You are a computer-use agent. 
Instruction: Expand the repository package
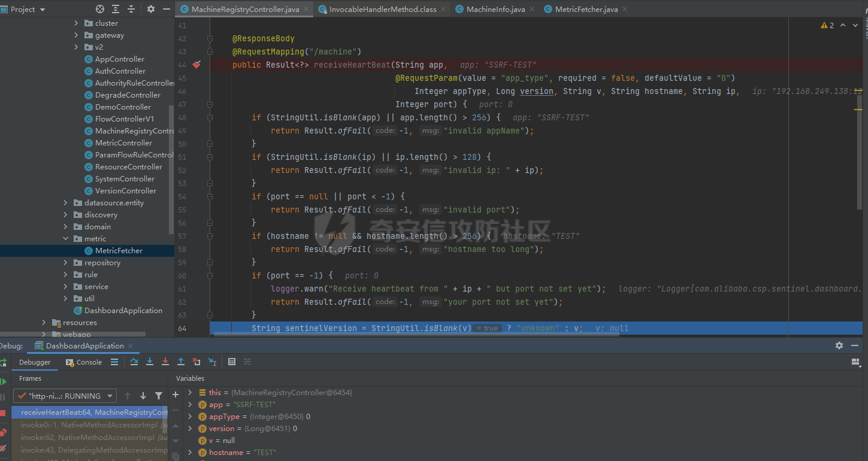tap(65, 263)
